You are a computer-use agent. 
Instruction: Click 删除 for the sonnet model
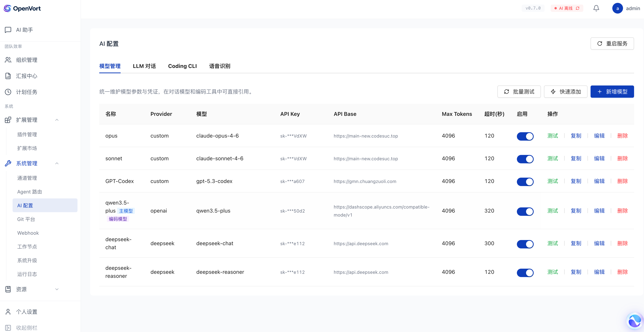[622, 159]
